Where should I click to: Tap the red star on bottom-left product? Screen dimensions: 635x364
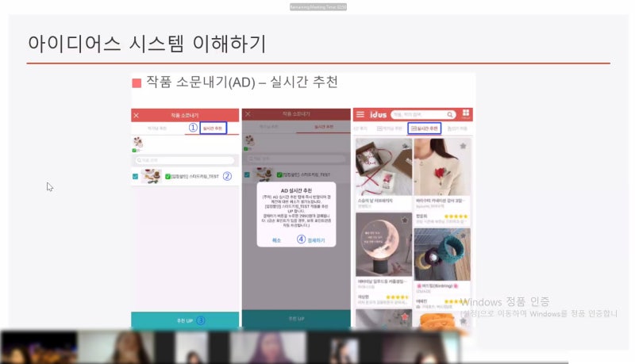coord(405,317)
